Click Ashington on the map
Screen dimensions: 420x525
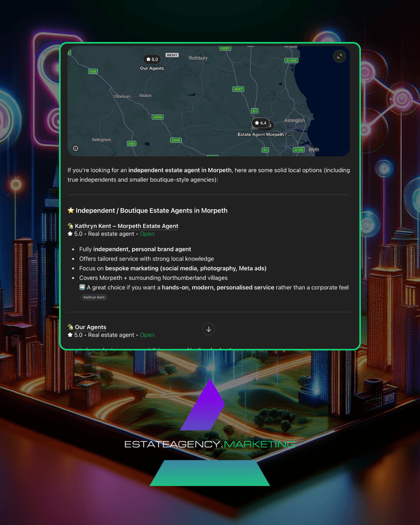click(x=294, y=121)
